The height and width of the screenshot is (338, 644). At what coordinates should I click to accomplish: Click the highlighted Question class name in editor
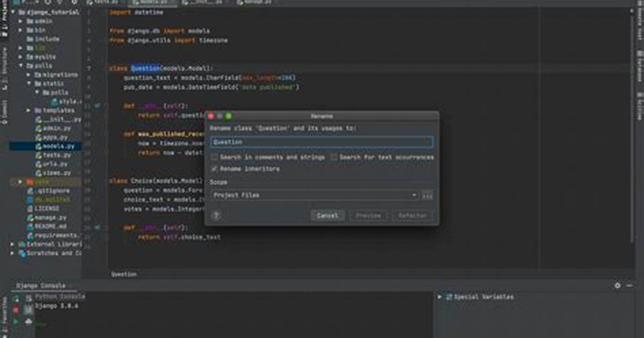(145, 68)
